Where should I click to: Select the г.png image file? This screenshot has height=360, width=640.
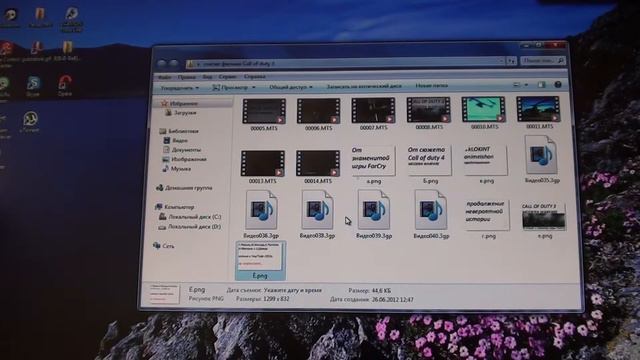(487, 214)
